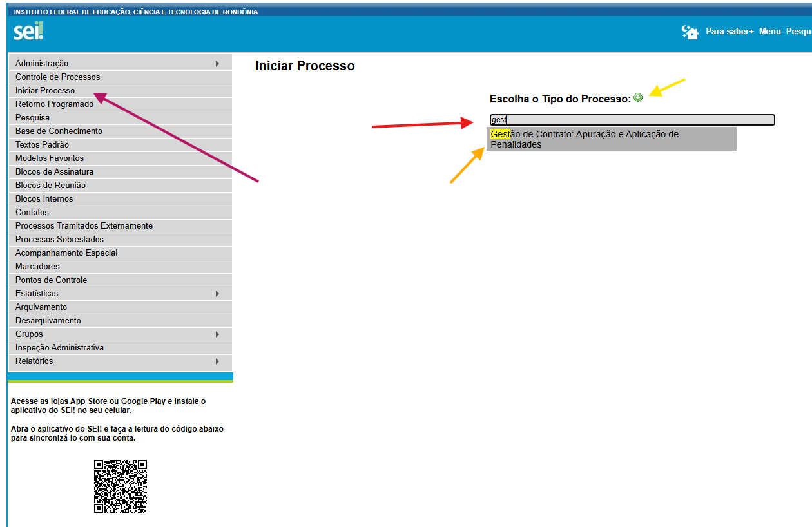
Task: Open the Marcadores menu item
Action: click(37, 267)
